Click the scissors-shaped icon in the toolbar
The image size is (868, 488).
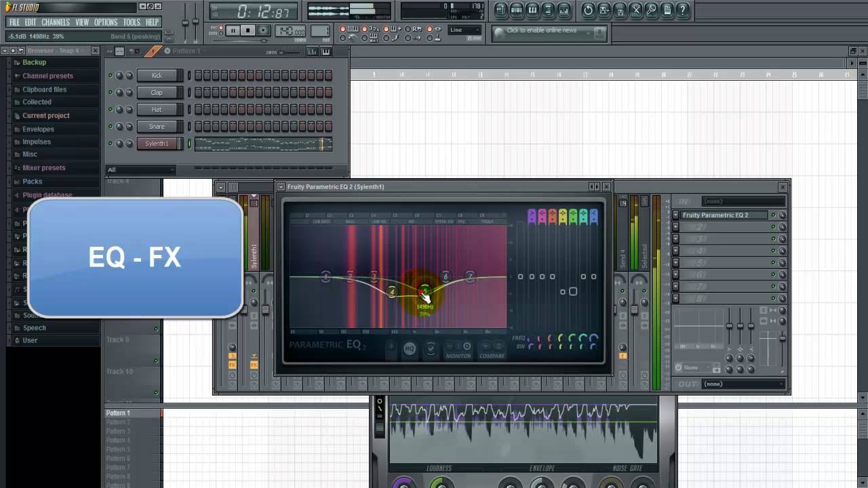click(635, 9)
